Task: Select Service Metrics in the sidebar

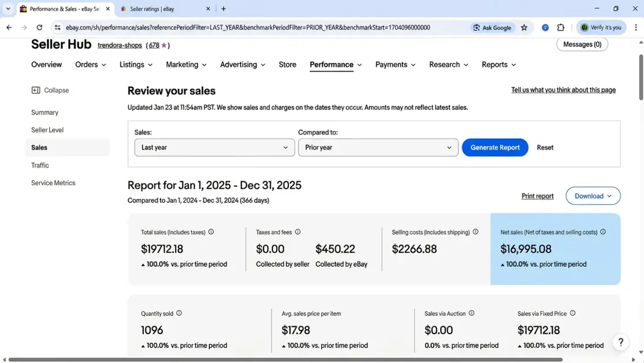Action: 53,183
